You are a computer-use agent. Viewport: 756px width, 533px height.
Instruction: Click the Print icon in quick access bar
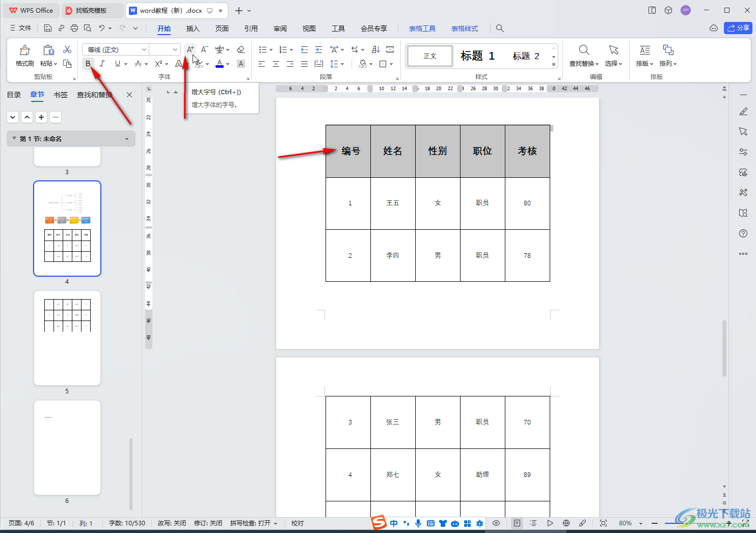(x=74, y=28)
